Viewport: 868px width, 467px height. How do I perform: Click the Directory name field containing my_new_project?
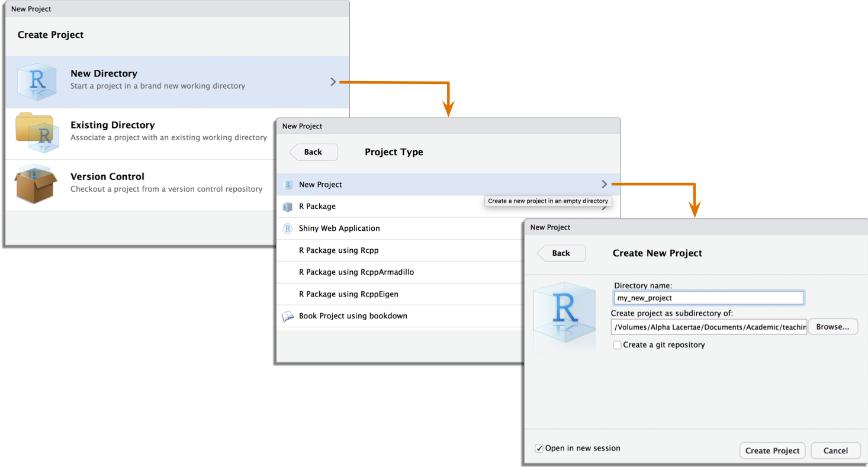pyautogui.click(x=709, y=298)
